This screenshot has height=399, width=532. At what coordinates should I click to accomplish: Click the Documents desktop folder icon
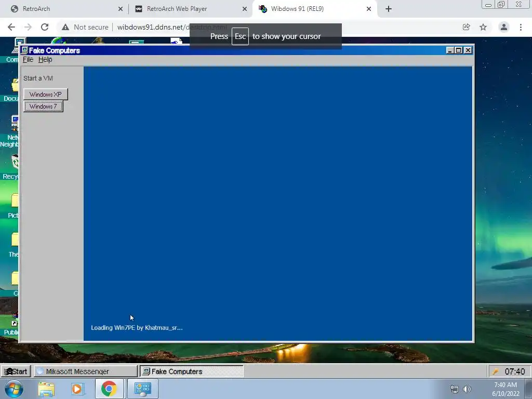[x=15, y=85]
